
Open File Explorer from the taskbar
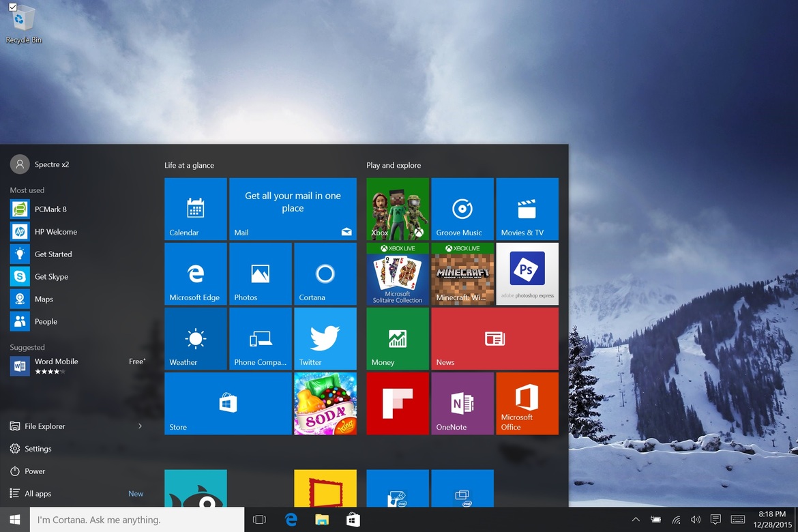tap(322, 519)
